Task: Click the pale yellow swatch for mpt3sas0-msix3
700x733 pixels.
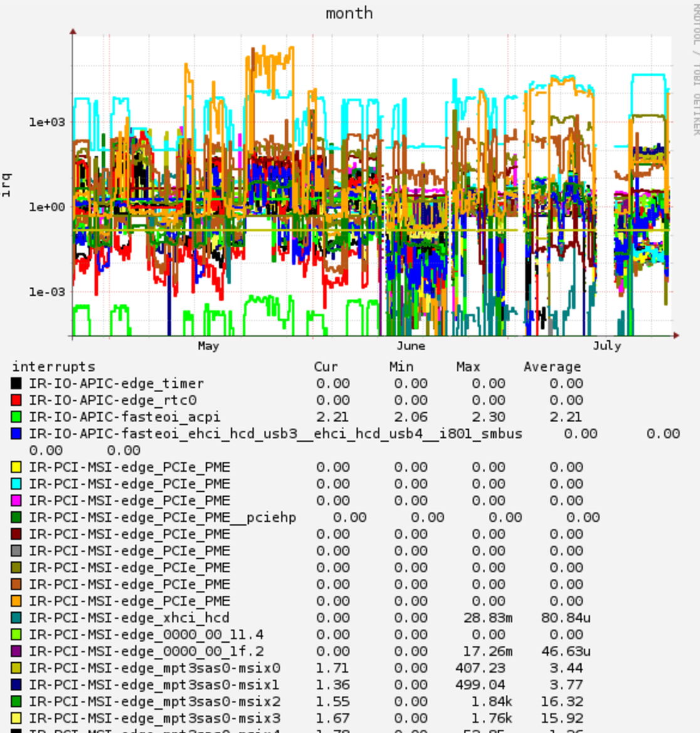Action: pyautogui.click(x=16, y=718)
